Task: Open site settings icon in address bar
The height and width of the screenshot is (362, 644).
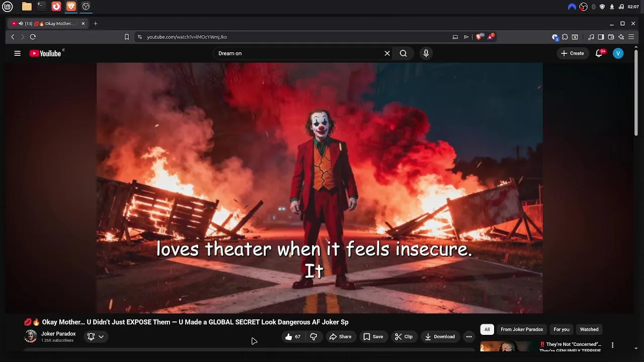Action: pyautogui.click(x=140, y=37)
